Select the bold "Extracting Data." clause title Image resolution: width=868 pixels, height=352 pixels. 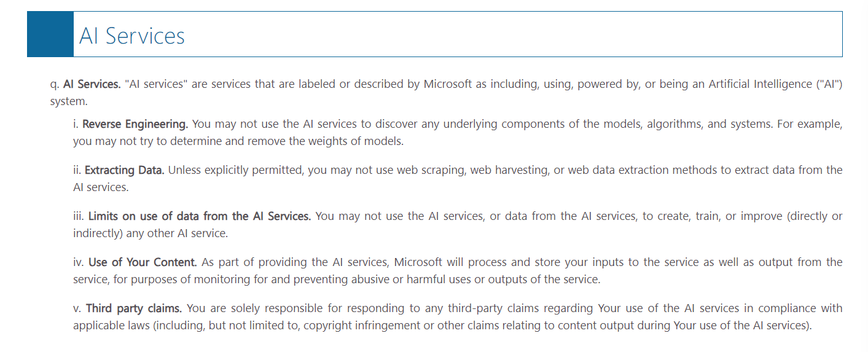[124, 170]
